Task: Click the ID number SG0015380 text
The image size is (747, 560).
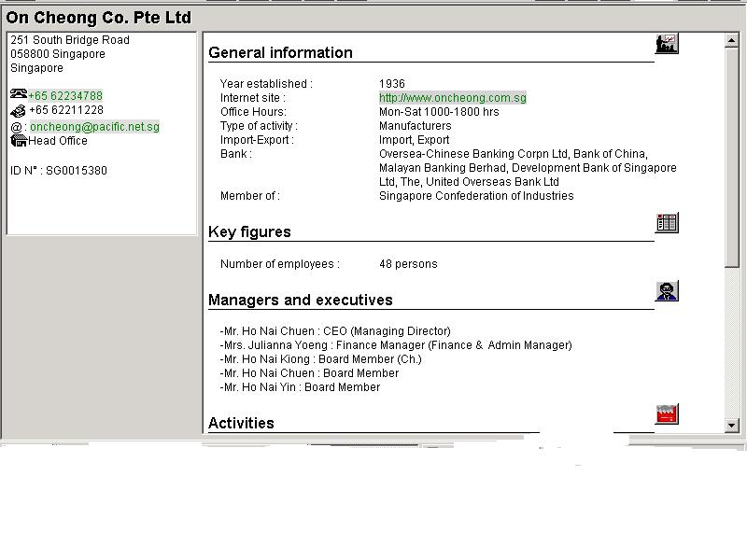Action: click(x=59, y=172)
